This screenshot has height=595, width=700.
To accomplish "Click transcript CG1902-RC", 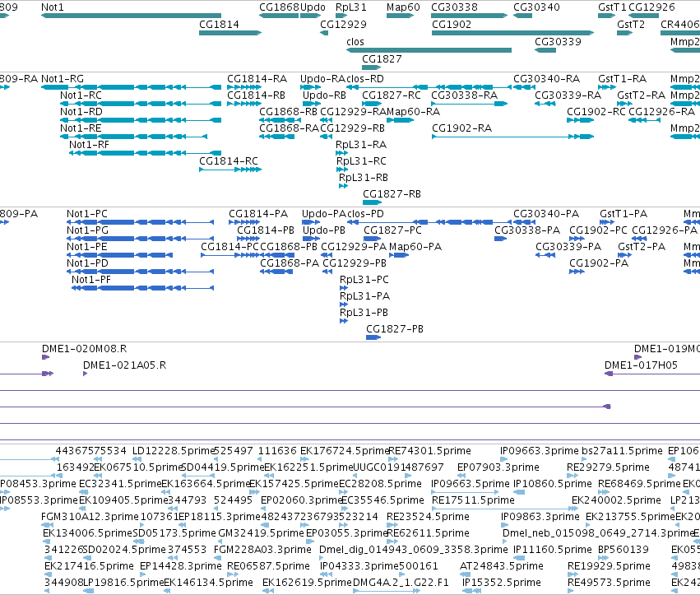I will 581,120.
